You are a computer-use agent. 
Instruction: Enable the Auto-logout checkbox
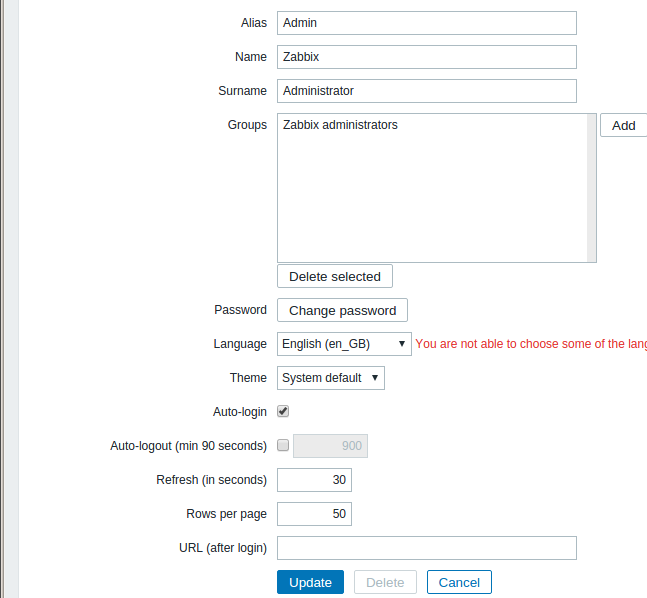click(283, 446)
